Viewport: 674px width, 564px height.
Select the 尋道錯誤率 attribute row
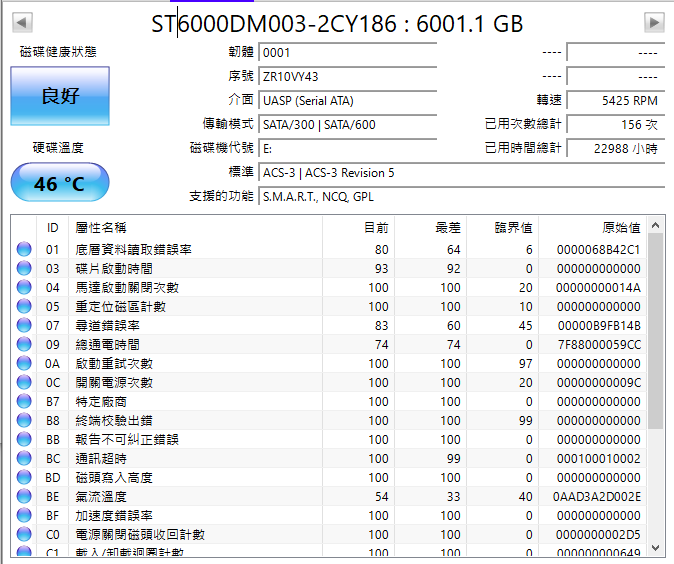[328, 325]
